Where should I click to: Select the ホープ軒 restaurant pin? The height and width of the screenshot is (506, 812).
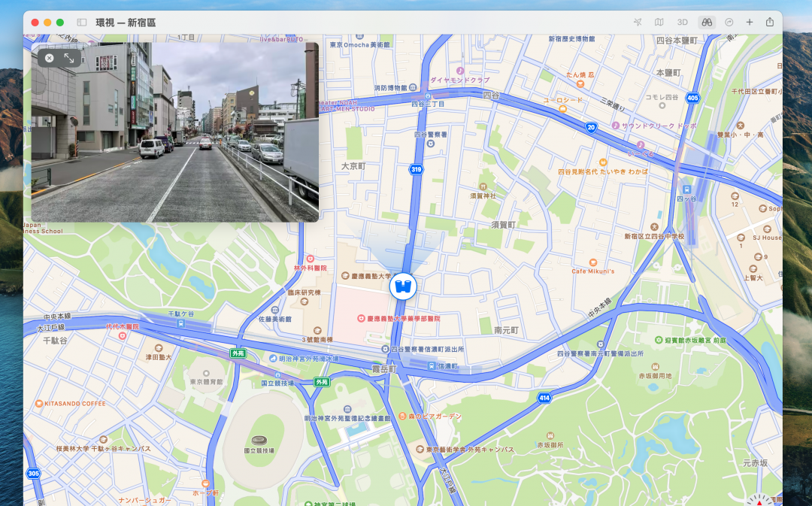pos(206,483)
